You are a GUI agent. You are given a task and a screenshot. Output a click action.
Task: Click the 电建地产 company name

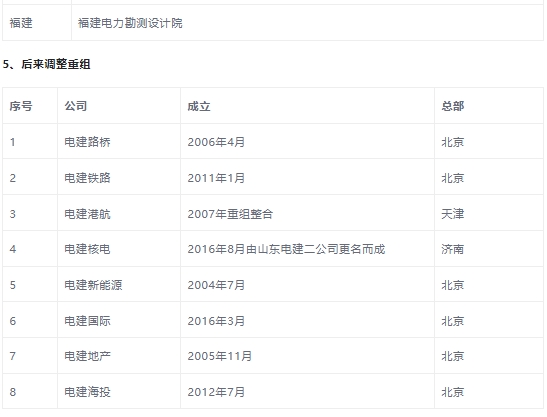click(x=87, y=356)
